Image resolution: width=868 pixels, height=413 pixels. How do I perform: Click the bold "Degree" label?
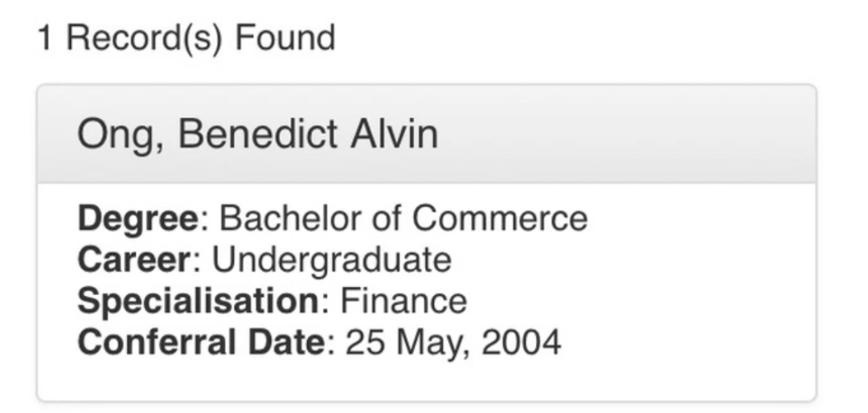coord(137,218)
